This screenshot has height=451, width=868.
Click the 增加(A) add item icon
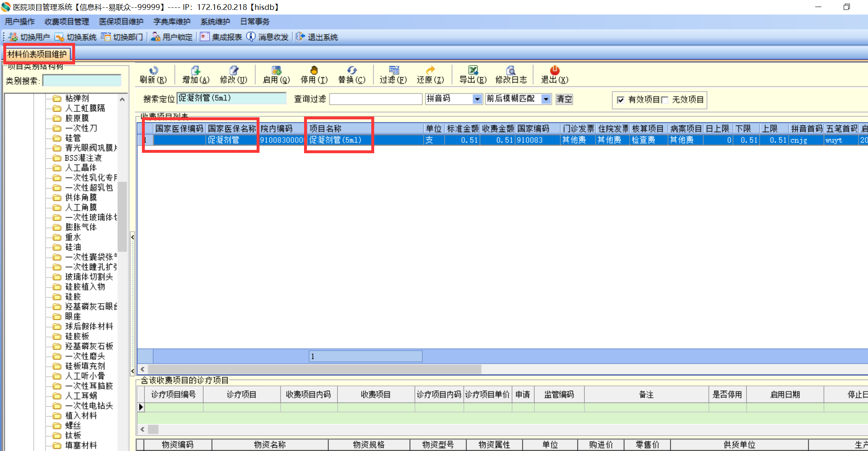click(196, 70)
